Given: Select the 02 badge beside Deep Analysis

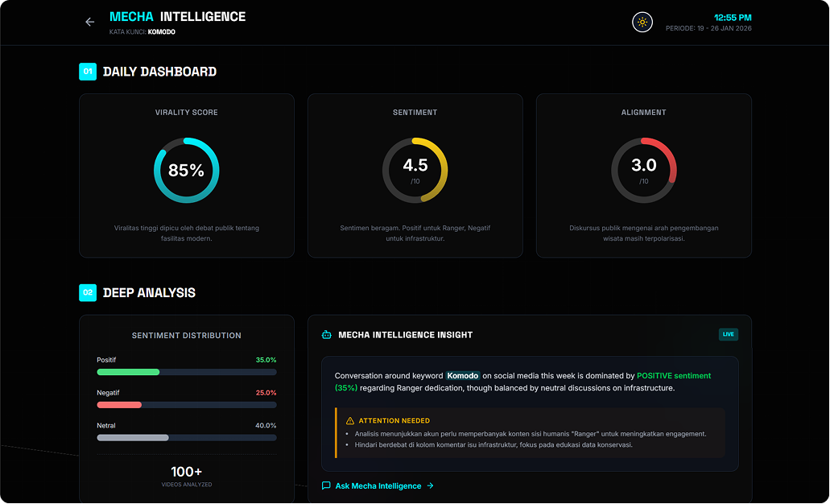Looking at the screenshot, I should point(87,292).
